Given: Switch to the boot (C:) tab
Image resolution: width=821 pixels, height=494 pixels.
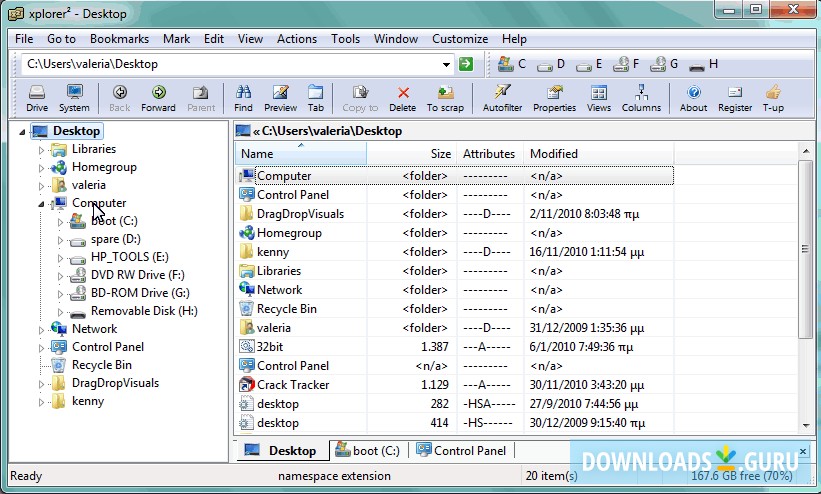Looking at the screenshot, I should coord(368,450).
